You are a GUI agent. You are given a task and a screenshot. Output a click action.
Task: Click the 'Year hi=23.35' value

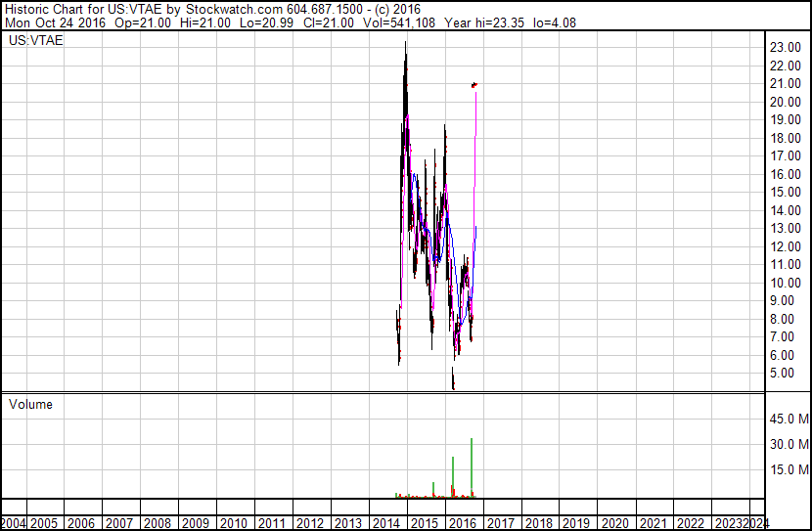(x=484, y=22)
